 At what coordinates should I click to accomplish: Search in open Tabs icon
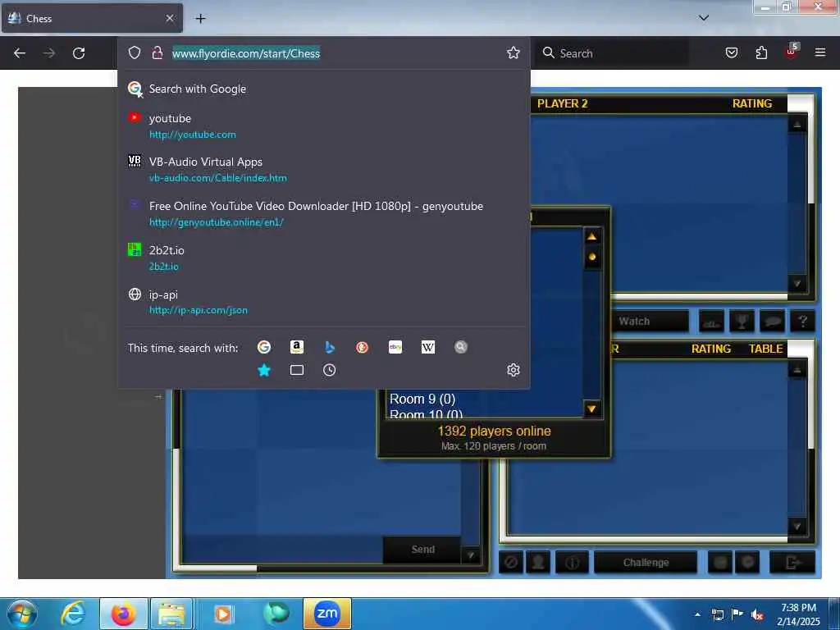(297, 370)
